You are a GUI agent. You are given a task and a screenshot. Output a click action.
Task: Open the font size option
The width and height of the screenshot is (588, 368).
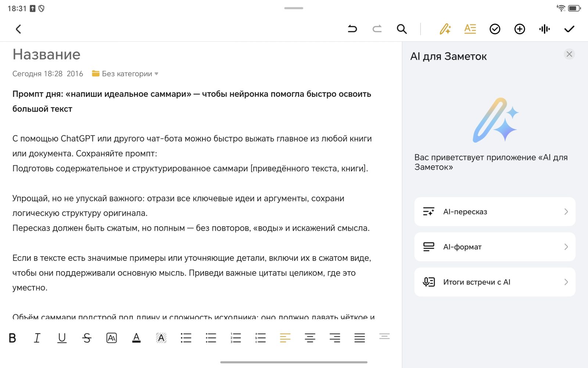coord(112,338)
